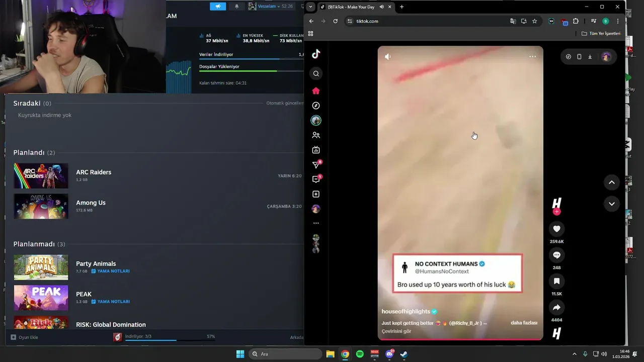Open Discord from the taskbar
The width and height of the screenshot is (644, 362).
tap(389, 354)
